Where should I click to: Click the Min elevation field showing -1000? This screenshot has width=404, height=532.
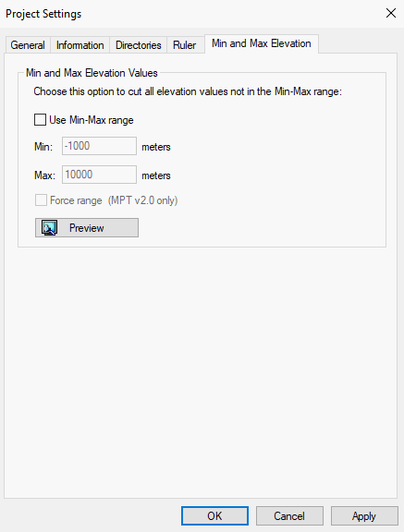point(99,146)
